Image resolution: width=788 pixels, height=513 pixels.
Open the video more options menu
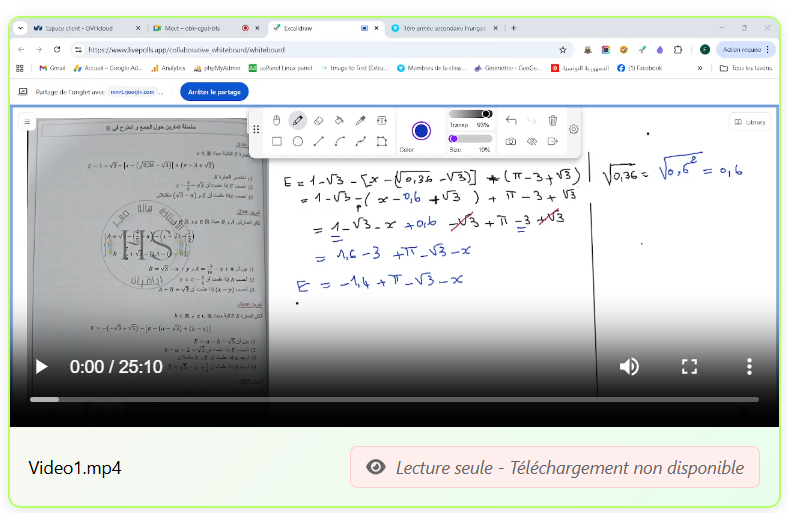[x=749, y=367]
